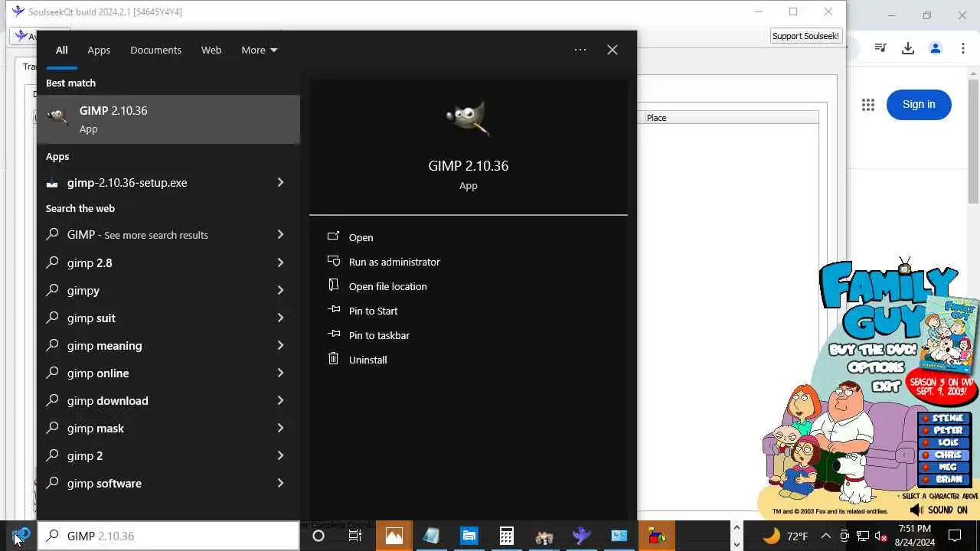Expand arrow for gimp-2.10.36-setup.exe
The image size is (980, 551).
coord(280,183)
